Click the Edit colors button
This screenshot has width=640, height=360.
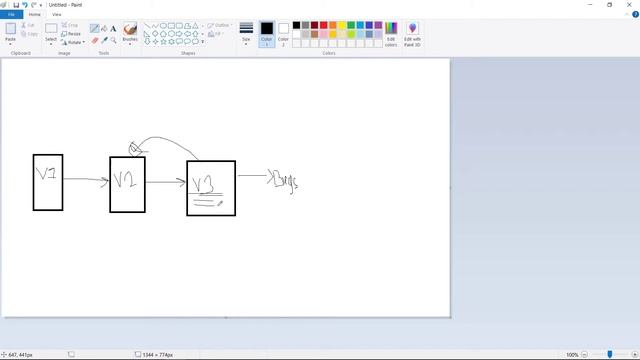click(391, 34)
